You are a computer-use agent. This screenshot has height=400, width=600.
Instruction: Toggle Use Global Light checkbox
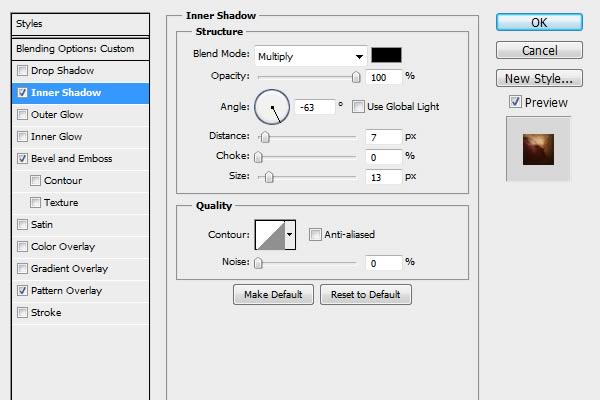[x=358, y=106]
